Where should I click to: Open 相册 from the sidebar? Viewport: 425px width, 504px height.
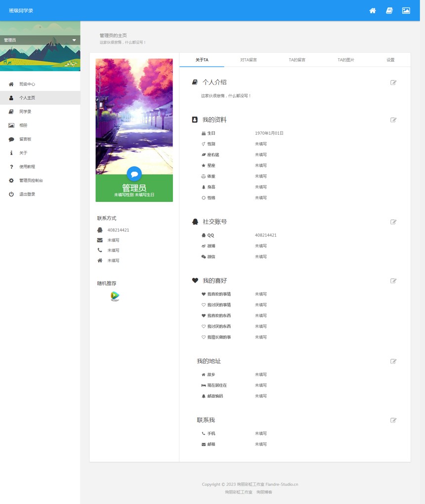click(40, 125)
